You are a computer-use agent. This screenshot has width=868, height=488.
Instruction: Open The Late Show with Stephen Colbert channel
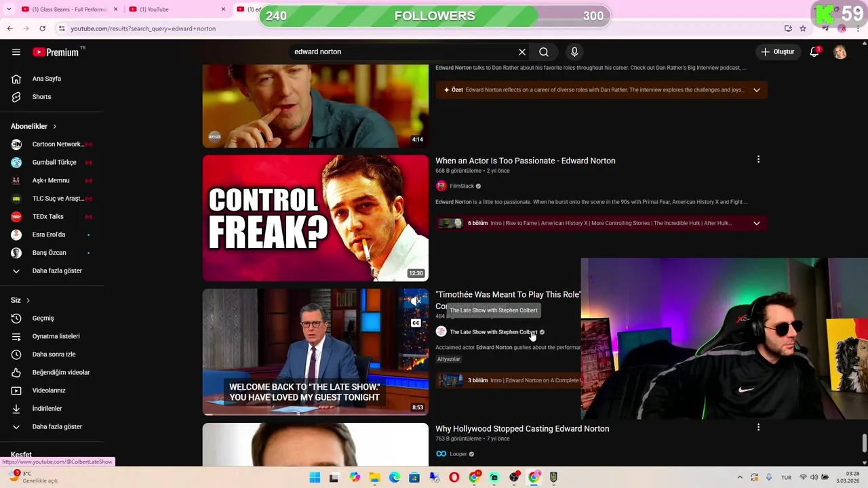(494, 332)
